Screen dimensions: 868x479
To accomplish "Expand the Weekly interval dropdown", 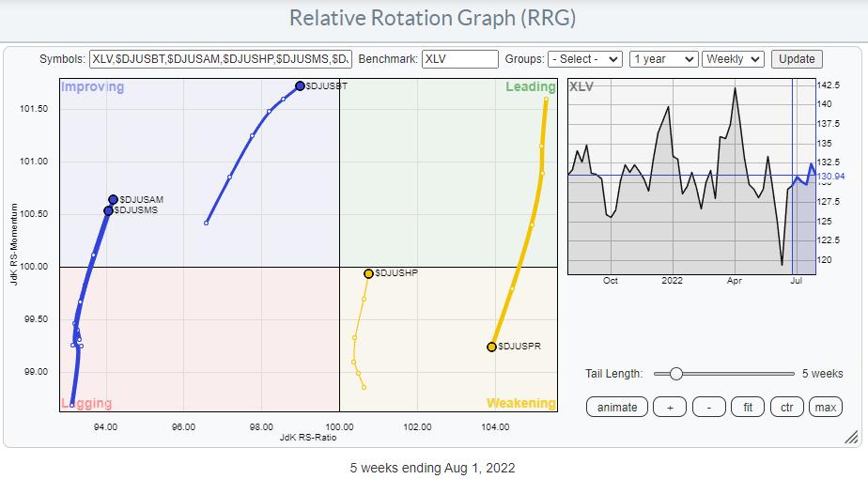I will [x=734, y=58].
